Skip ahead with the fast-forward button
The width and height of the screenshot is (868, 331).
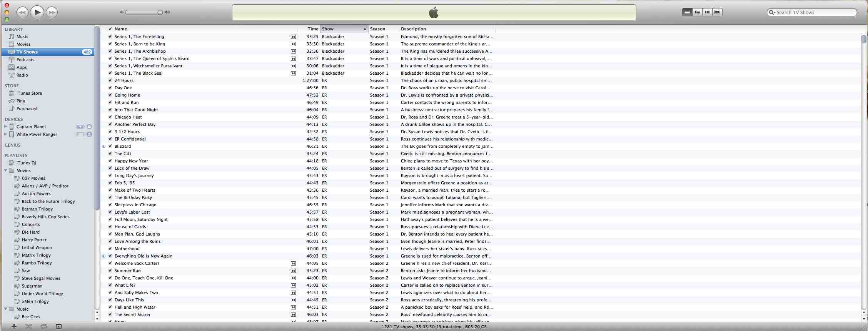point(52,12)
